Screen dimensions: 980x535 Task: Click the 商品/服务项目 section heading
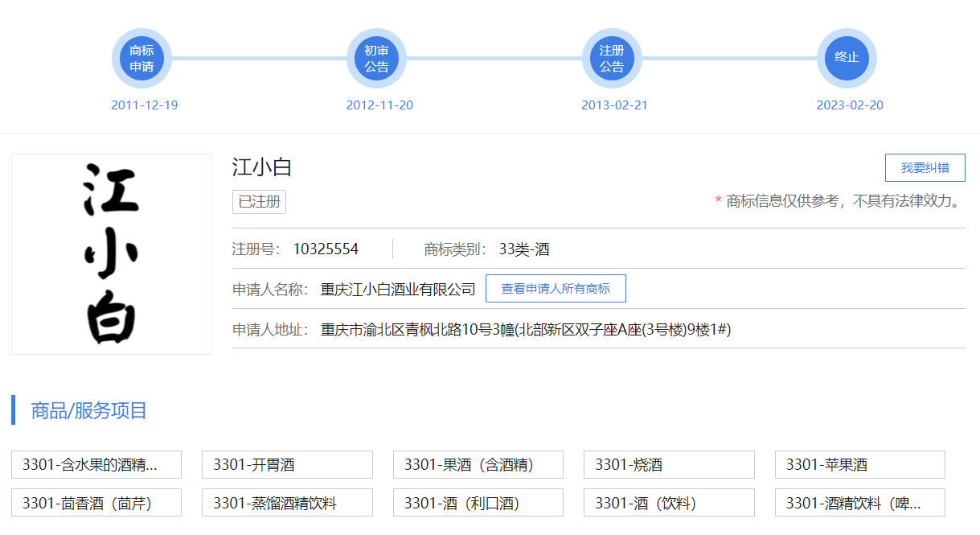coord(89,410)
